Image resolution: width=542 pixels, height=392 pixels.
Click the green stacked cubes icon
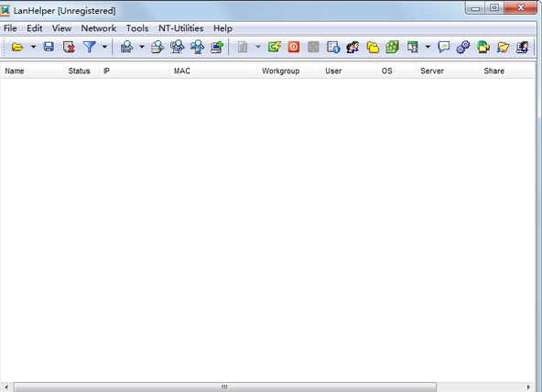[x=393, y=47]
